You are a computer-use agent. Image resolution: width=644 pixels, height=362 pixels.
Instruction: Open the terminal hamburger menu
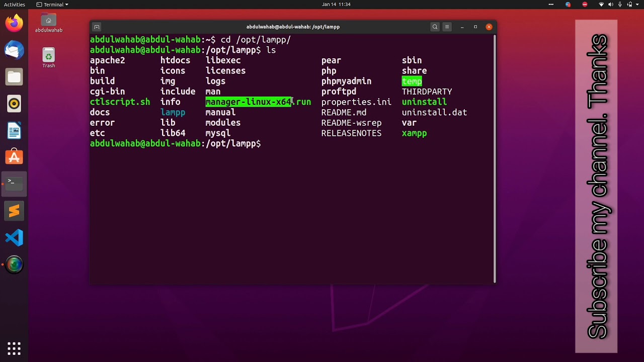pos(447,27)
